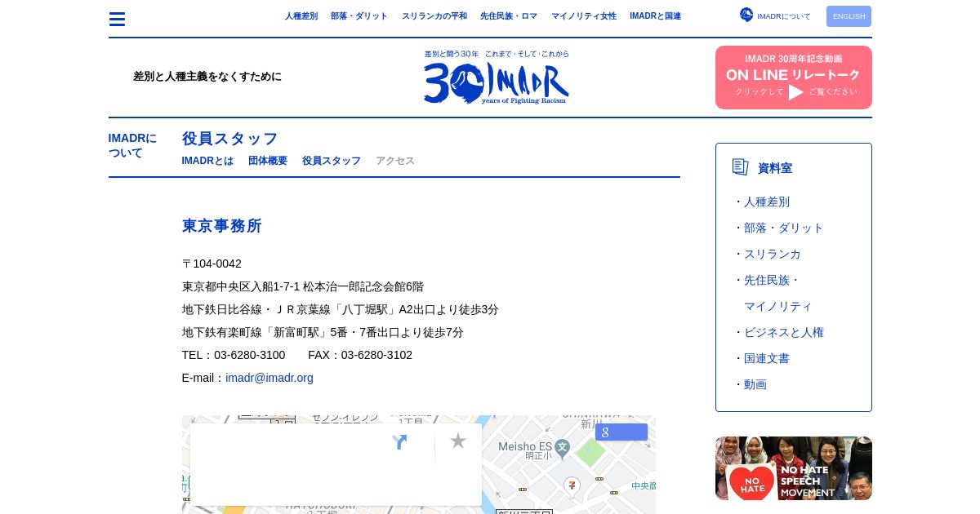Click the IMADRについて section label
Screen dimensions: 980x514
(133, 145)
